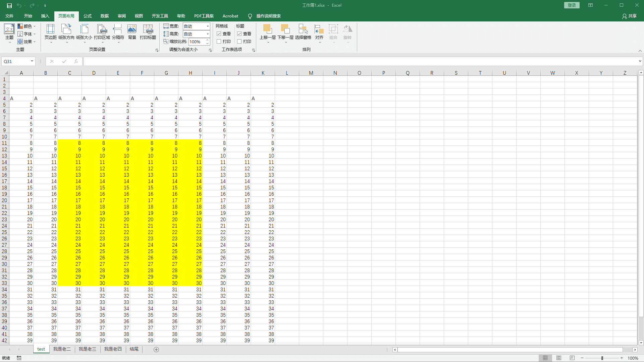Open Page Setup dialog launcher
The height and width of the screenshot is (362, 644).
(x=157, y=50)
